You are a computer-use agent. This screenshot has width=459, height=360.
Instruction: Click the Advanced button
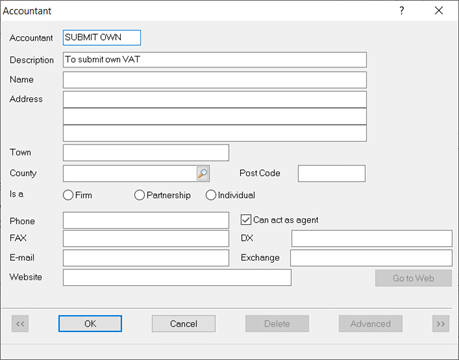click(370, 324)
